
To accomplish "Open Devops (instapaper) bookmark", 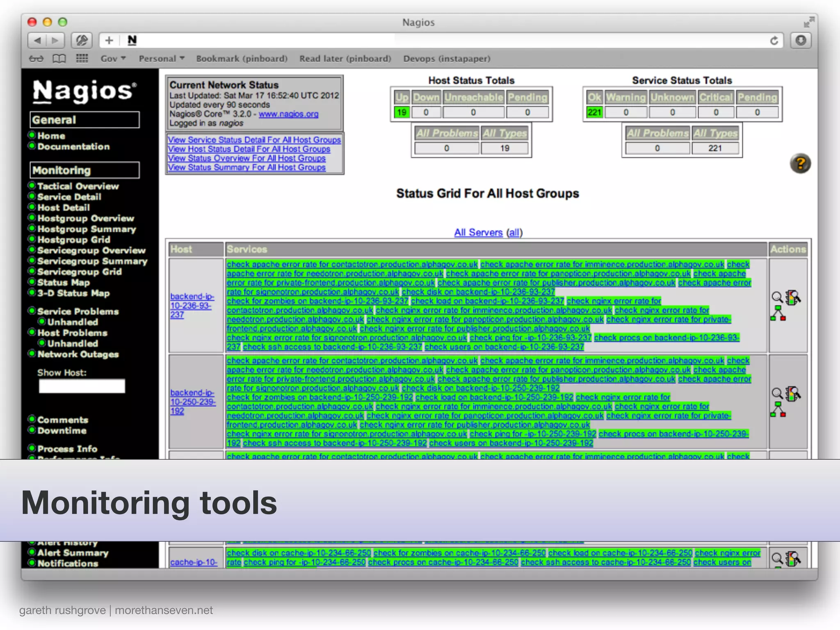I will 447,59.
